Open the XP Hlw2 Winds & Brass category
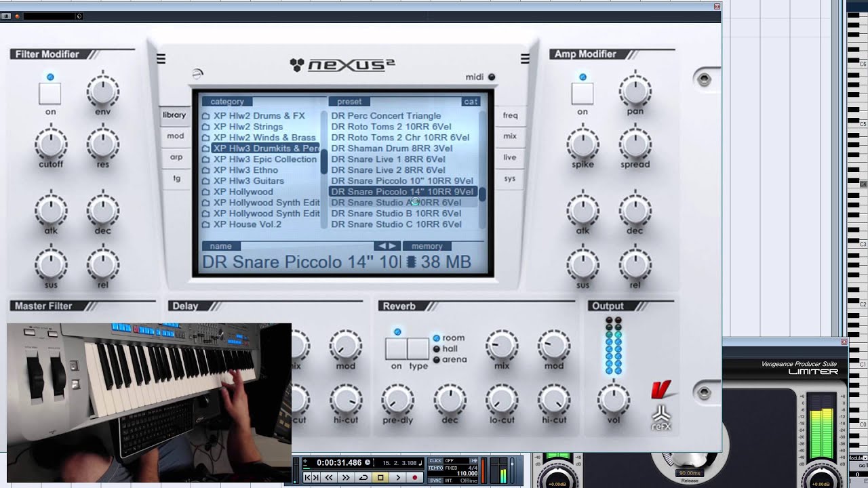Screen dimensions: 868x488 coord(260,138)
